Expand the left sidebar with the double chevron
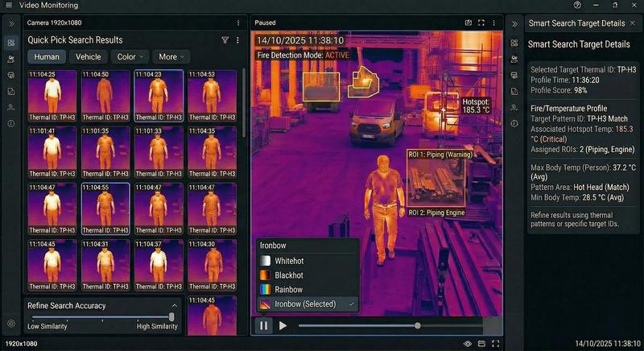Viewport: 644px width, 351px height. coord(11,24)
